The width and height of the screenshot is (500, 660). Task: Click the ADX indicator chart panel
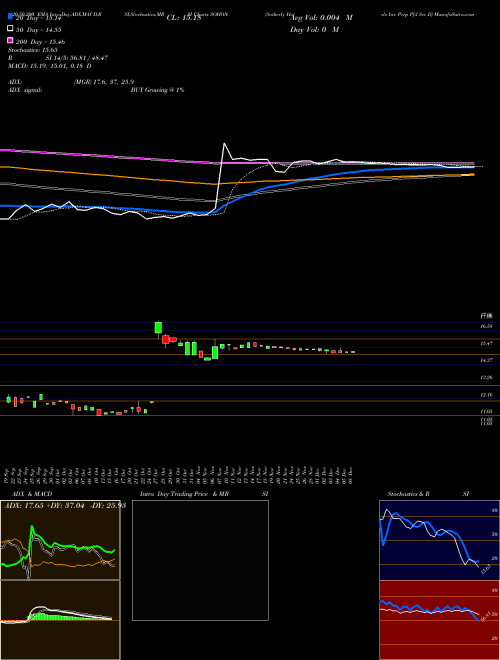point(60,540)
